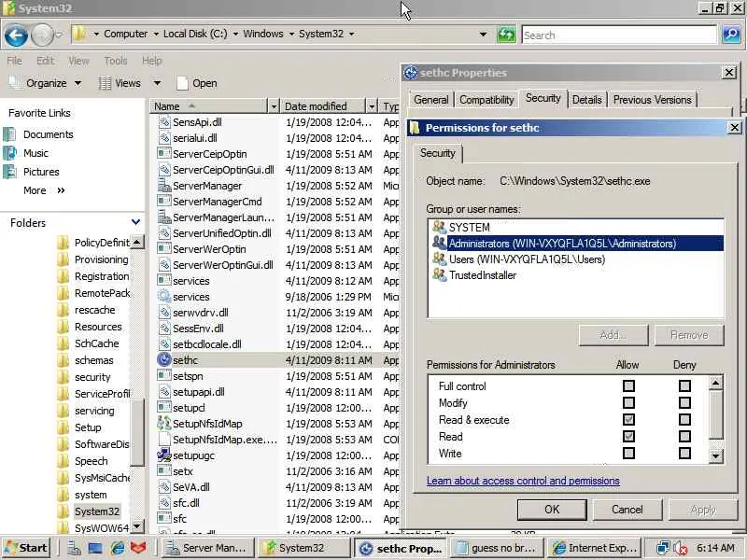Open the Tools menu
Viewport: 747px width, 560px height.
[115, 61]
